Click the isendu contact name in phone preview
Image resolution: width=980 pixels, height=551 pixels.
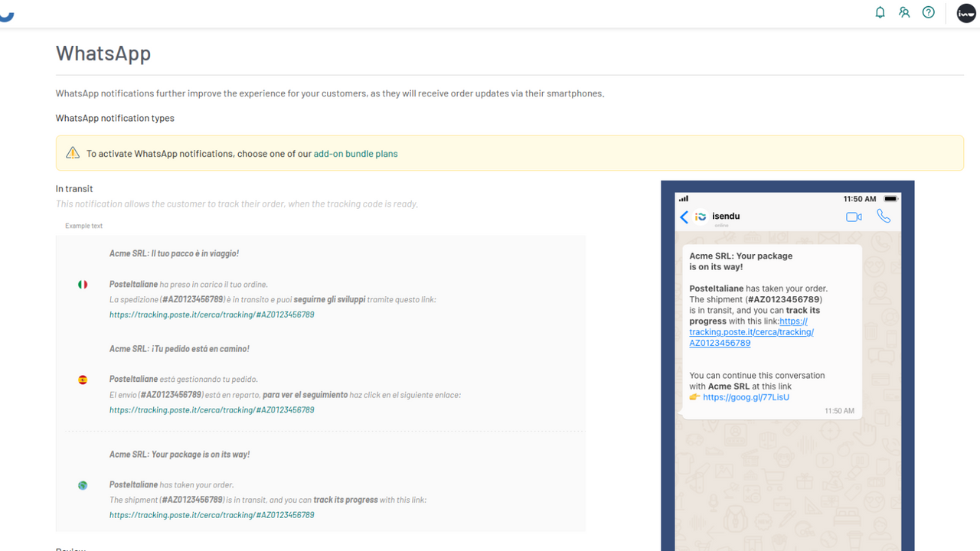(x=726, y=217)
